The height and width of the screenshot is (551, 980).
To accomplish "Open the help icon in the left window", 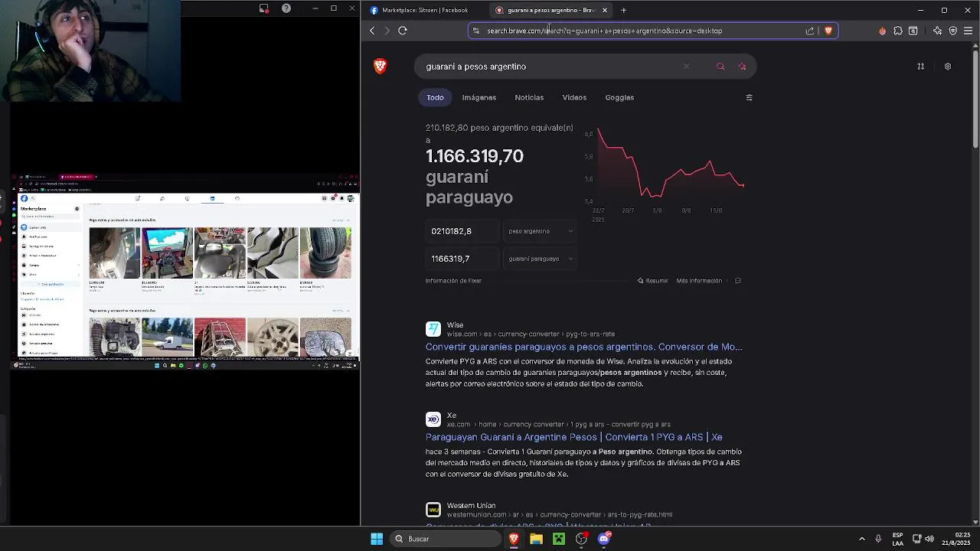I will click(x=286, y=8).
